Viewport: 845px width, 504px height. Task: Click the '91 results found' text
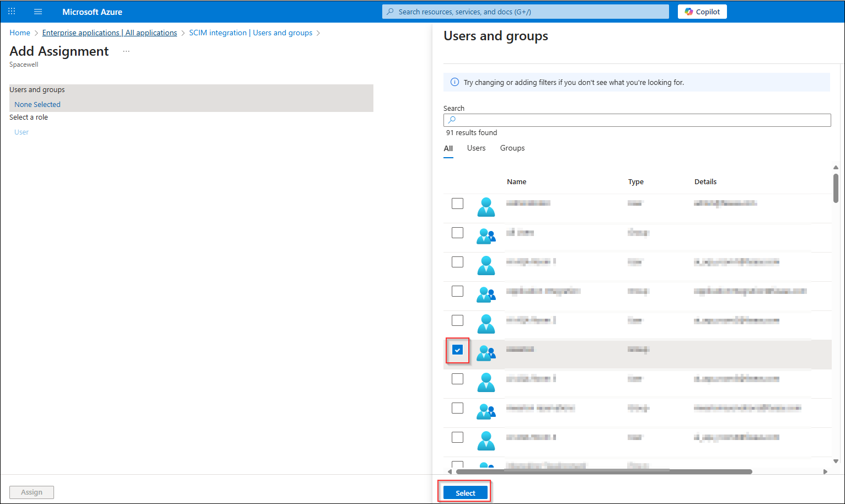click(x=472, y=133)
